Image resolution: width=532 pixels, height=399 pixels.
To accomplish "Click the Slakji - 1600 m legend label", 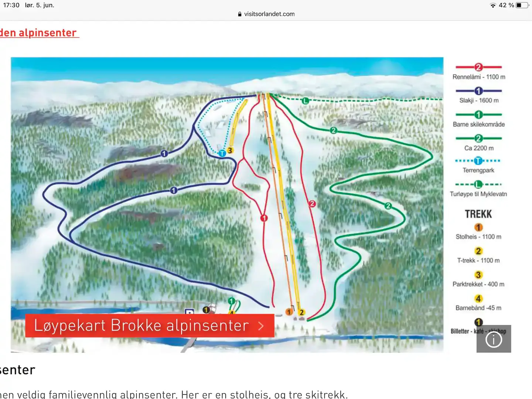I will pyautogui.click(x=479, y=100).
